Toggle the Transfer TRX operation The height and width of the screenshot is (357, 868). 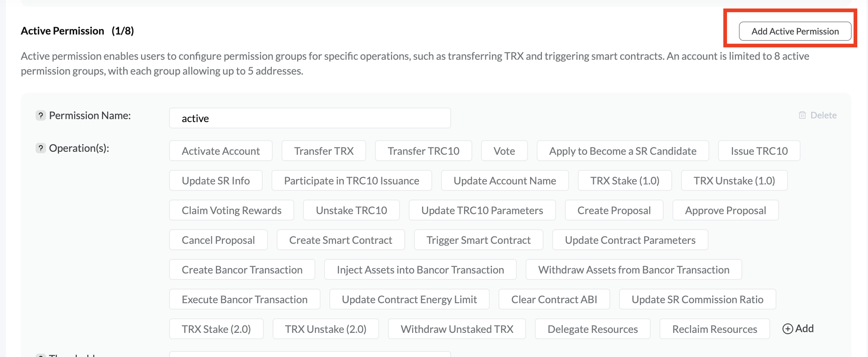(323, 151)
